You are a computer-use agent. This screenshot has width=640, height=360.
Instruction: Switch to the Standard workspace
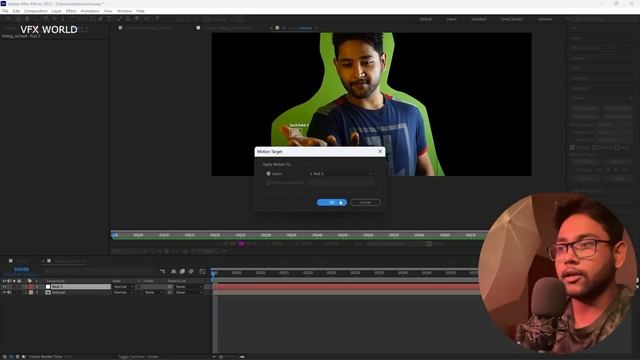pos(478,19)
